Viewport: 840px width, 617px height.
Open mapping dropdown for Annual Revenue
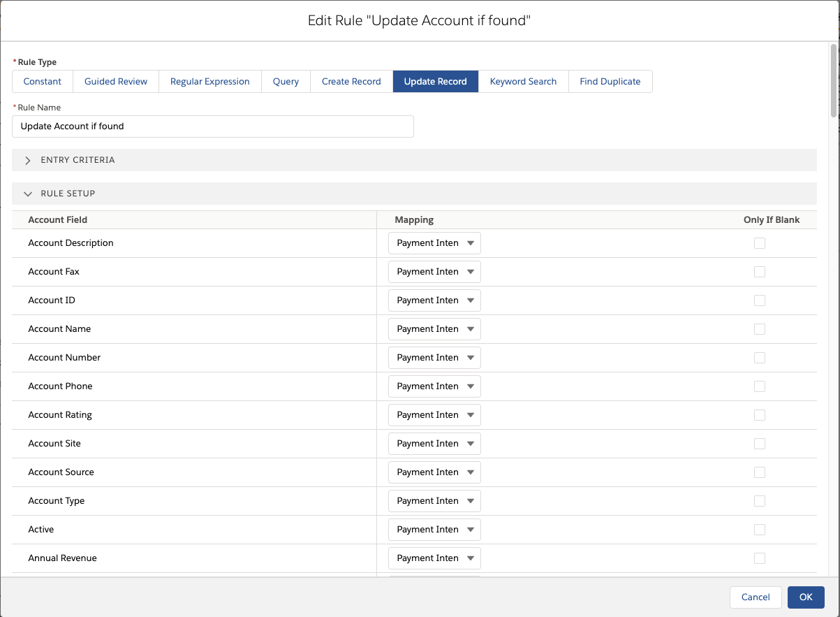tap(434, 558)
